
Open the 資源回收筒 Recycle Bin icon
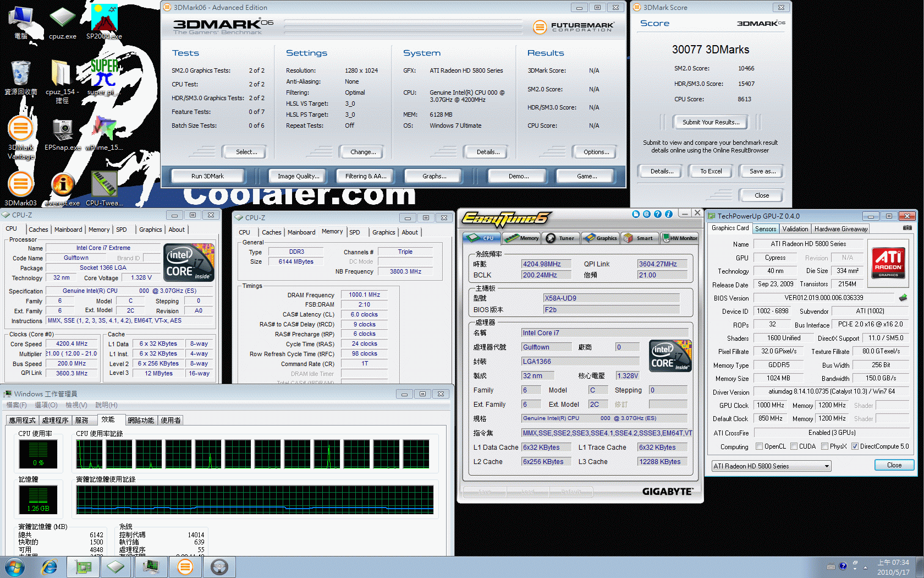[x=21, y=78]
